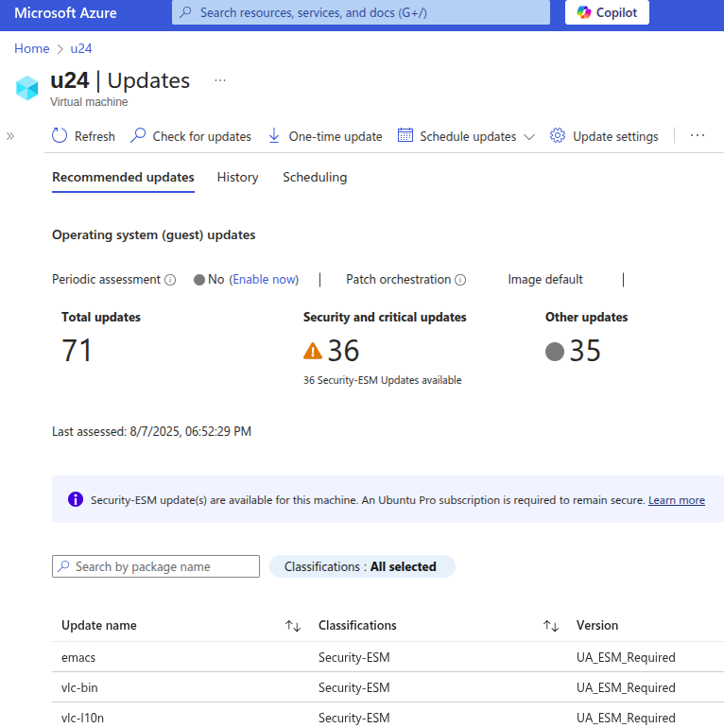Screen dimensions: 724x728
Task: Click the Periodic assessment info icon
Action: click(170, 280)
